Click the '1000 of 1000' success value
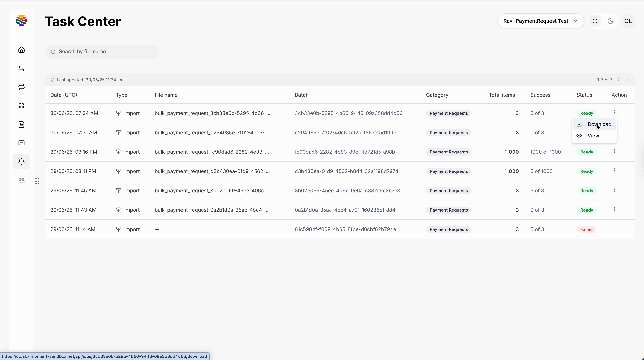 [545, 152]
